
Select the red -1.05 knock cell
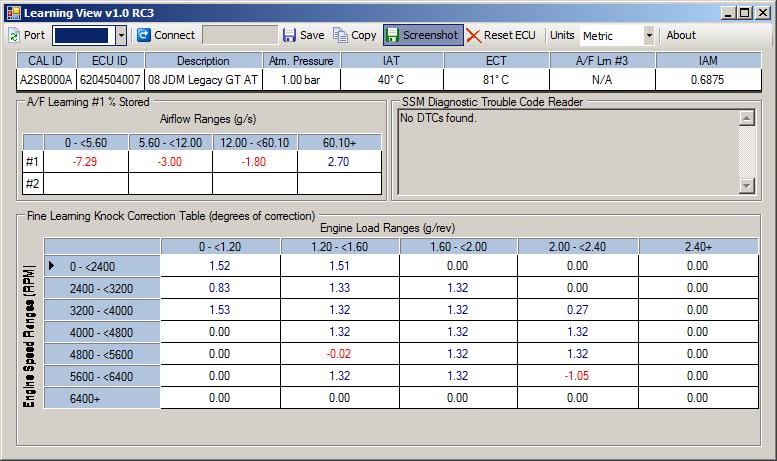[x=578, y=376]
